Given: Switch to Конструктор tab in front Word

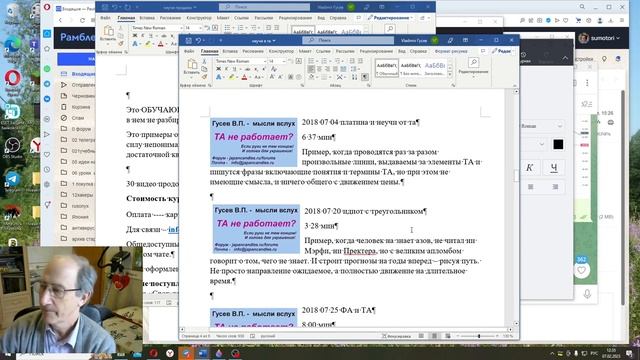Looking at the screenshot, I should (x=281, y=51).
